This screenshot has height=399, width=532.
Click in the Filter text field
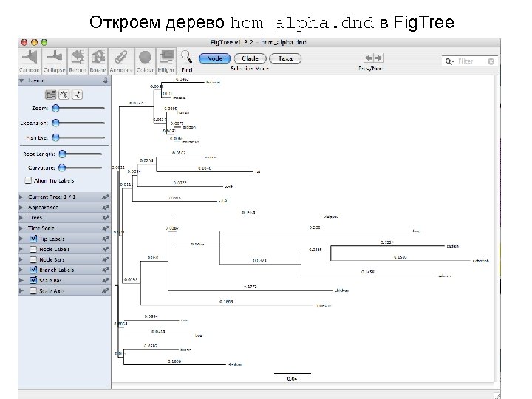coord(471,61)
